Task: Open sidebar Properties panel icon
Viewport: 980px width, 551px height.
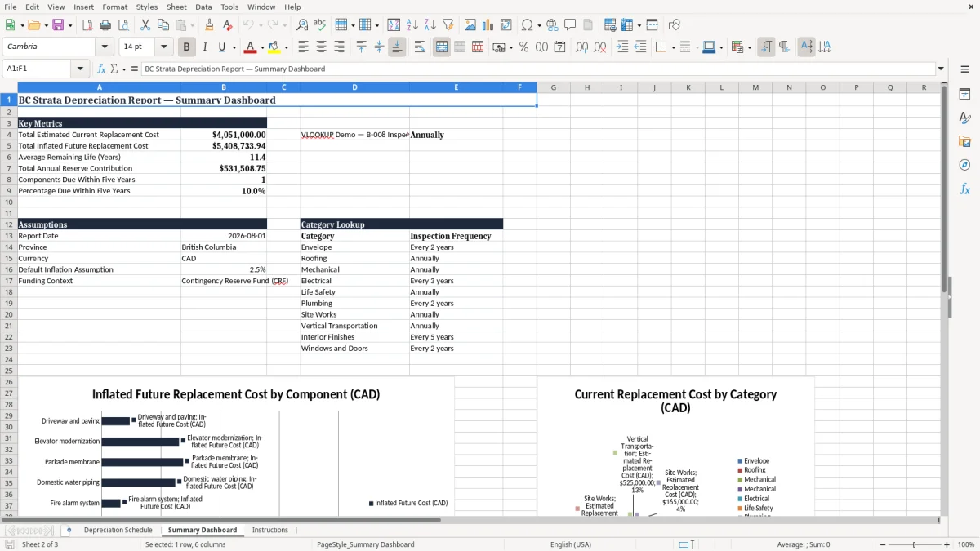Action: click(964, 95)
